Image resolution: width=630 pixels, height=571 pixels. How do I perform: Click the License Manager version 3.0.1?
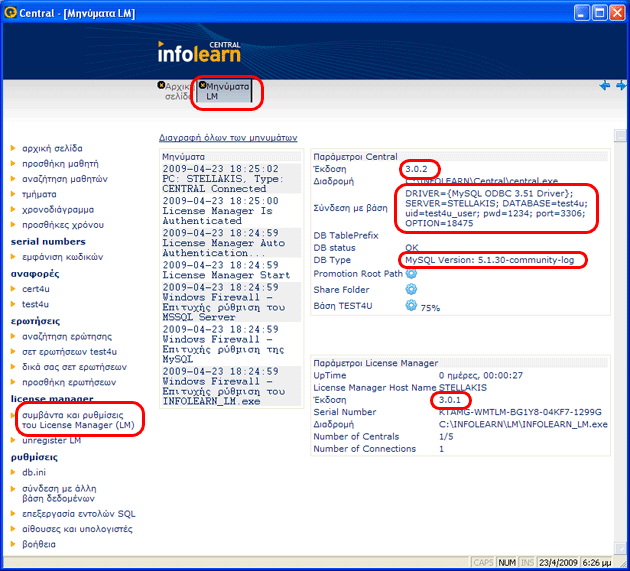click(450, 400)
